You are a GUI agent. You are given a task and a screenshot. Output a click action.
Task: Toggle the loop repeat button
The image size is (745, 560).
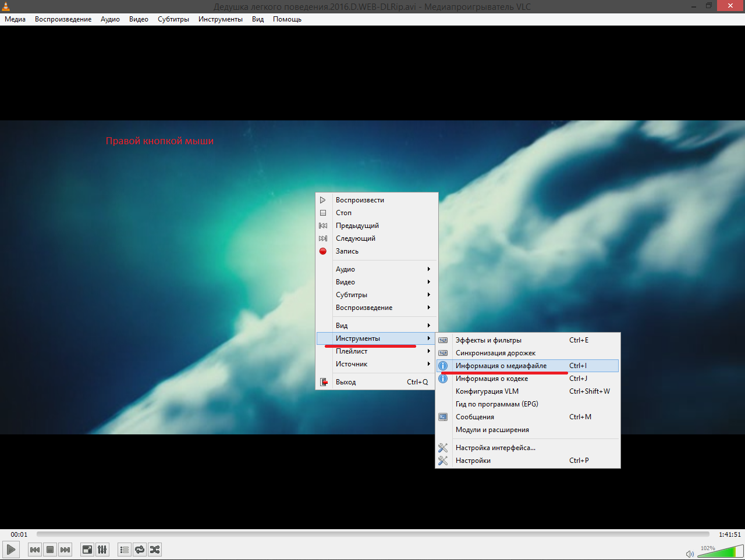pos(139,550)
